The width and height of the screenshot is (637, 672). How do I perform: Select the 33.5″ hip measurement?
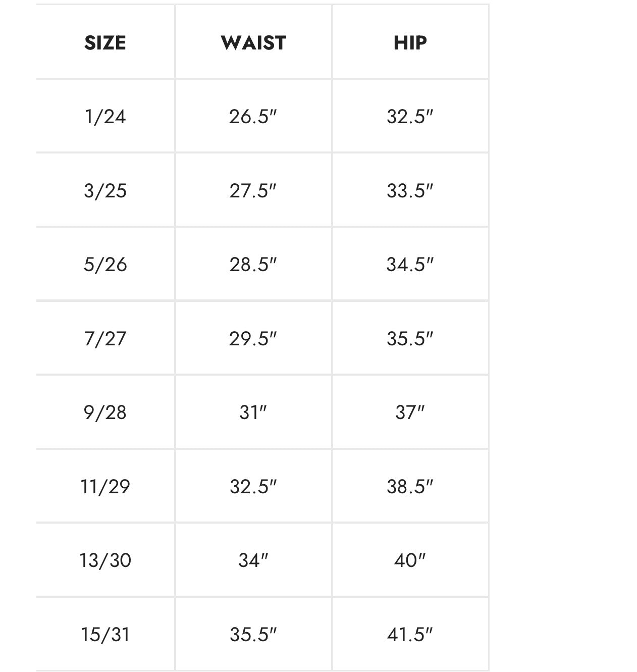(x=410, y=191)
